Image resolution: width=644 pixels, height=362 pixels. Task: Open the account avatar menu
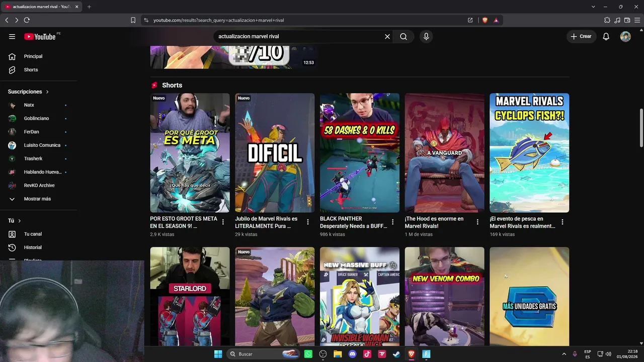[625, 37]
